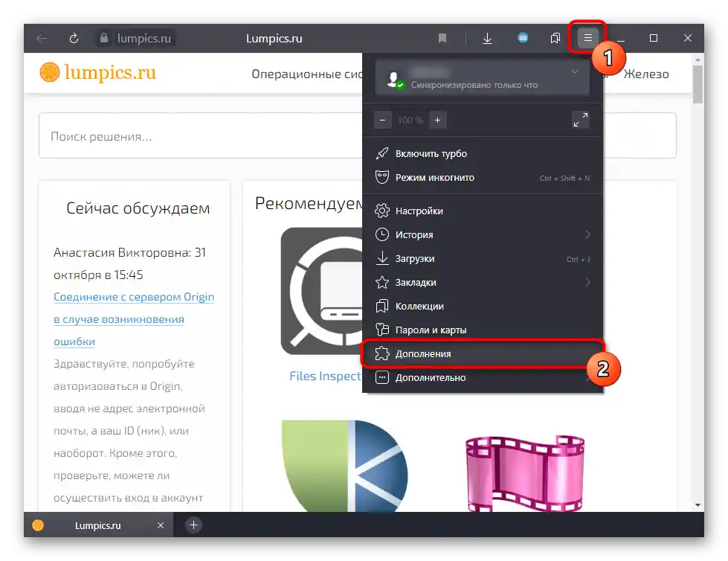This screenshot has height=561, width=728.
Task: Expand История submenu chevron
Action: [x=587, y=234]
